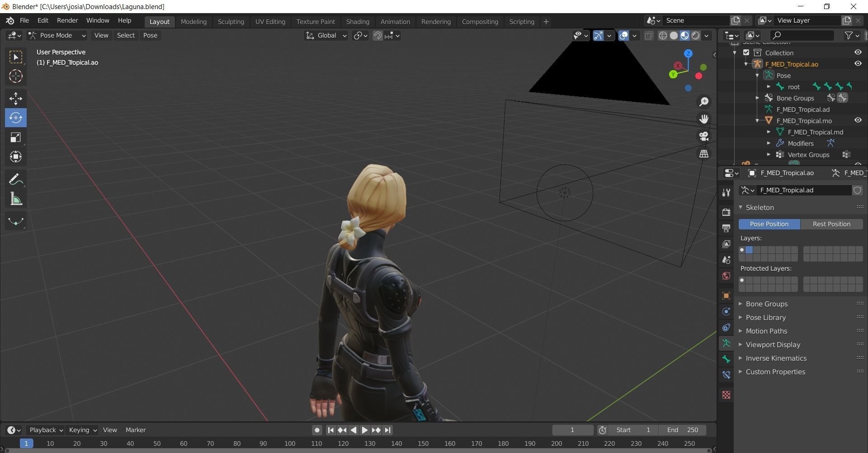Open Object Data armature properties tab
Viewport: 868px width, 453px height.
pyautogui.click(x=726, y=343)
